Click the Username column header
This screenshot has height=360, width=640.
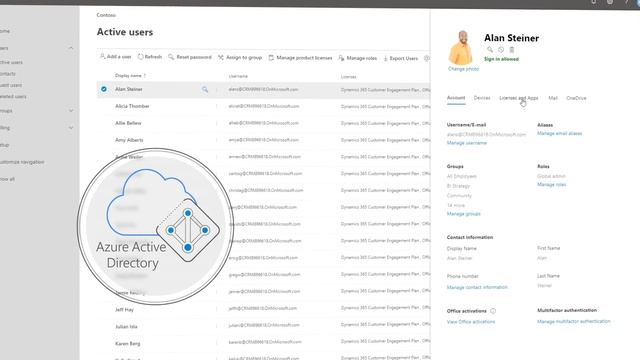point(238,76)
